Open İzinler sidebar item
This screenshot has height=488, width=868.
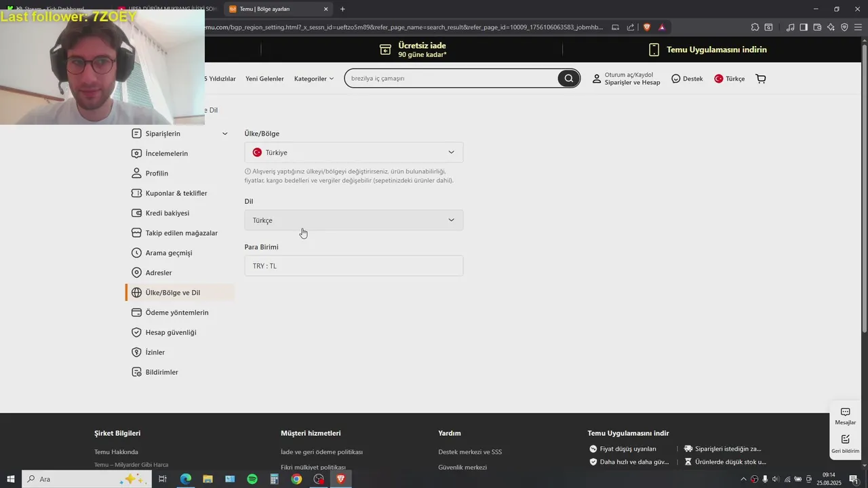(x=149, y=352)
